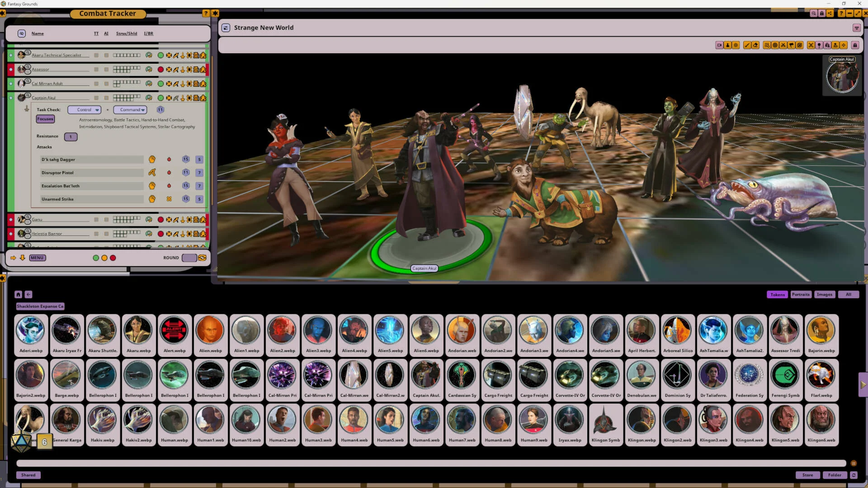Image resolution: width=868 pixels, height=488 pixels.
Task: Select the eraser tool in map toolbar
Action: click(755, 45)
